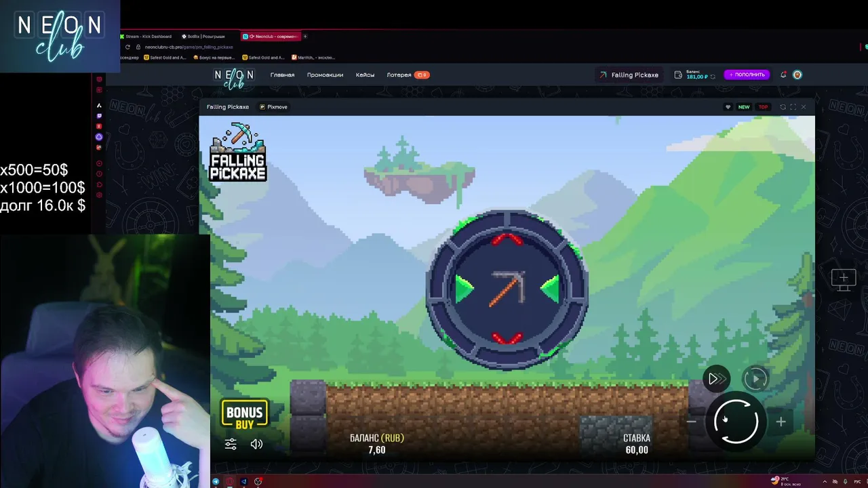Screen dimensions: 868x488
Task: Open the first Safest Gold bookmark
Action: point(165,58)
